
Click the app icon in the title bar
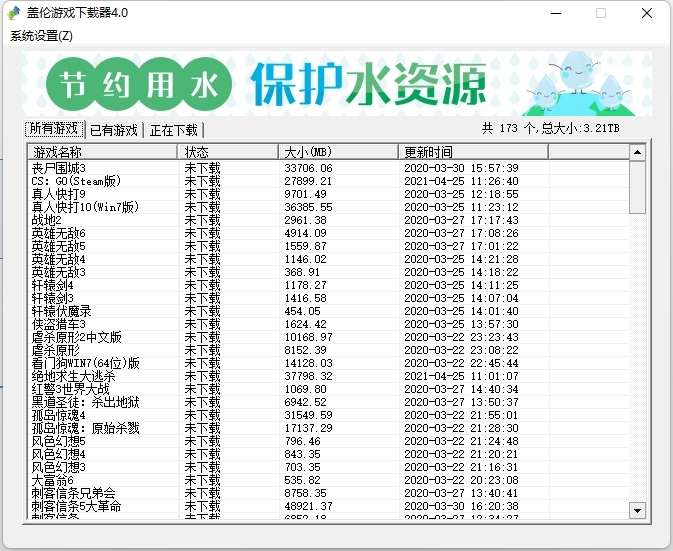tap(14, 13)
